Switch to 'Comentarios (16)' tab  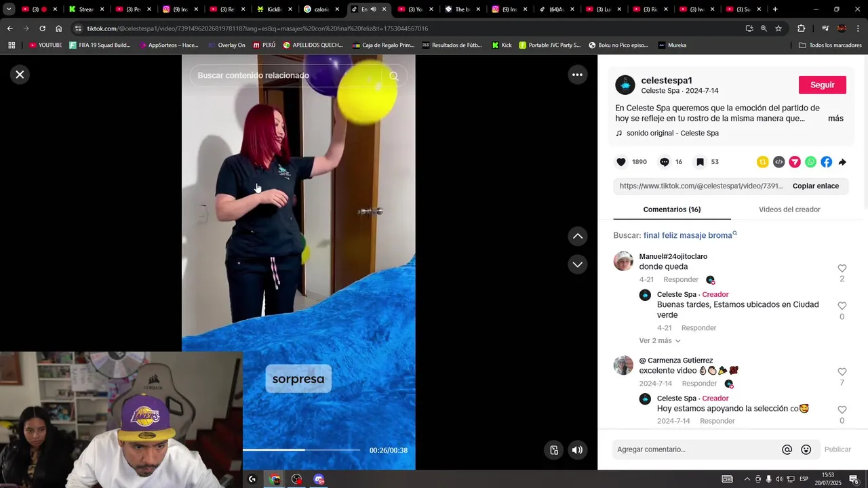(672, 209)
